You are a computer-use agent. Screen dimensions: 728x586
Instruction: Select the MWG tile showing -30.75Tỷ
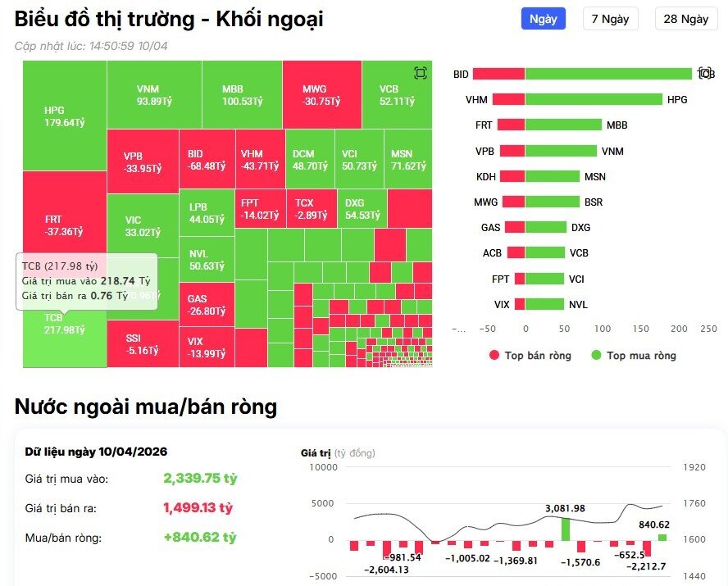(321, 93)
